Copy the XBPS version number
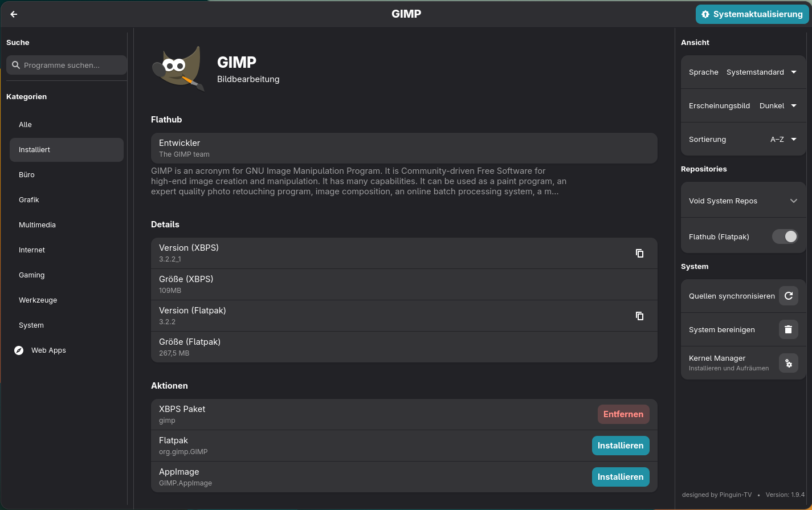812x510 pixels. pos(640,253)
